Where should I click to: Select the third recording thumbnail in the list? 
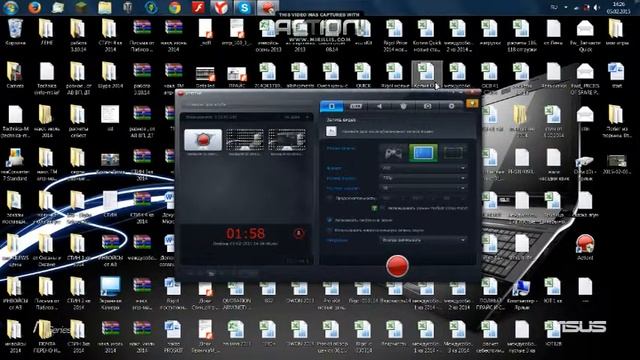pyautogui.click(x=287, y=140)
